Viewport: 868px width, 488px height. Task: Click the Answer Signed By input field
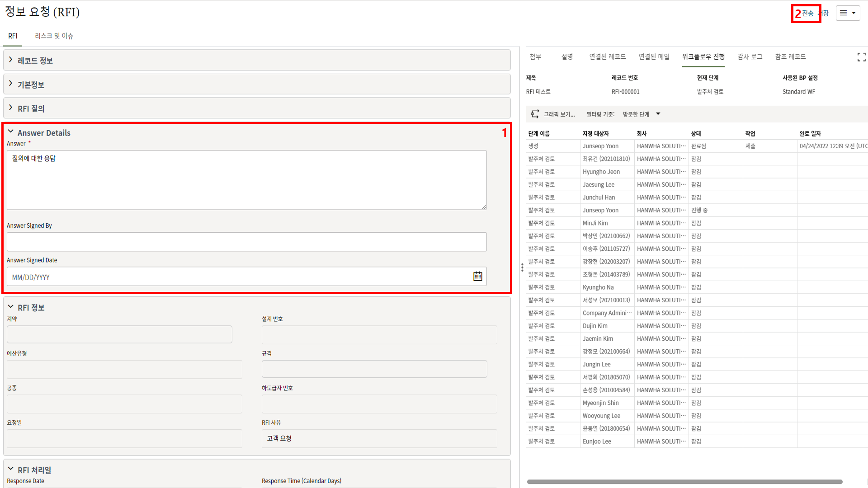(246, 242)
